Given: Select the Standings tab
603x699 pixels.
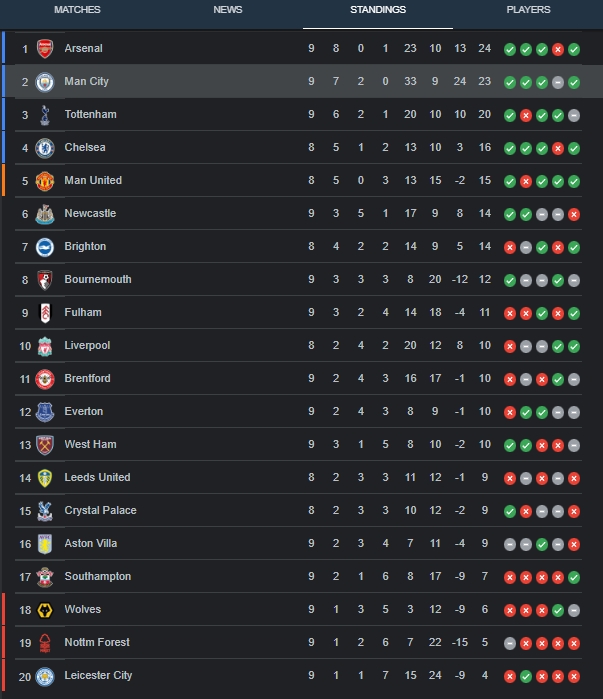Looking at the screenshot, I should [x=378, y=10].
